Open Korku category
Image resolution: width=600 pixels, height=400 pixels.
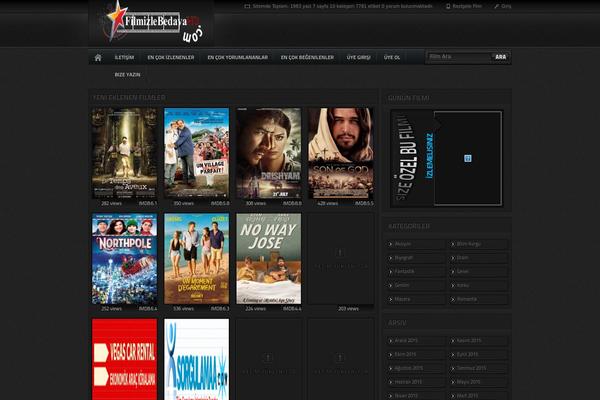pos(463,285)
